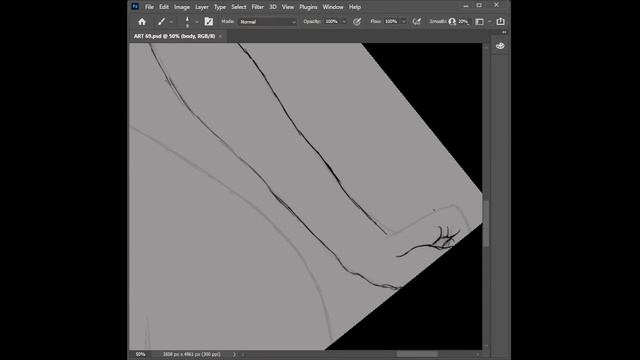The height and width of the screenshot is (360, 640).
Task: Expand the collapsed right panel dock arrows
Action: click(x=504, y=32)
